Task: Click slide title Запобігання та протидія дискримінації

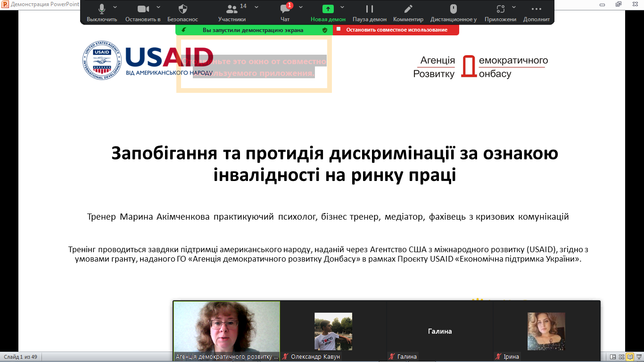Action: 335,164
